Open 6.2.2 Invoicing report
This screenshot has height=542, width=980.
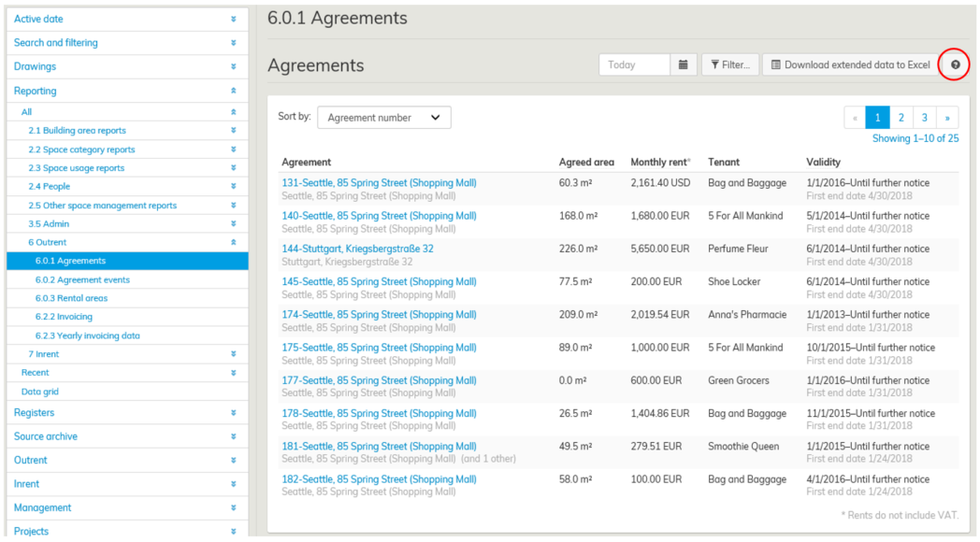click(64, 317)
